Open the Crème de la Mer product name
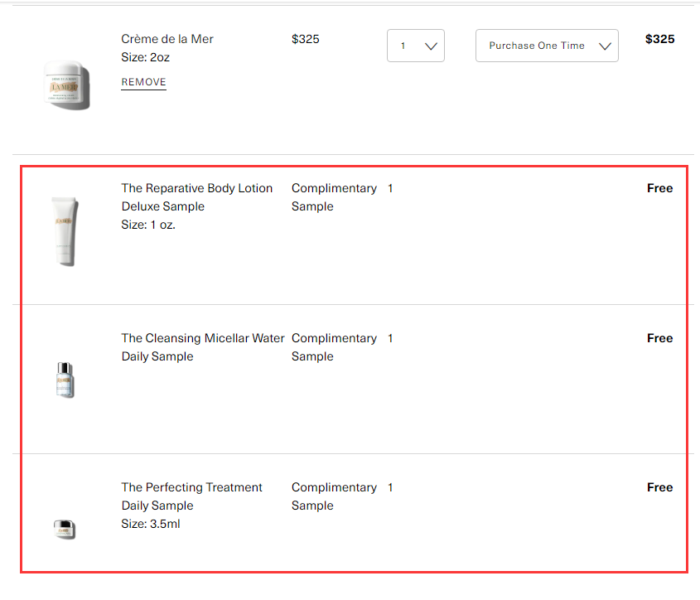The height and width of the screenshot is (600, 700). 167,39
